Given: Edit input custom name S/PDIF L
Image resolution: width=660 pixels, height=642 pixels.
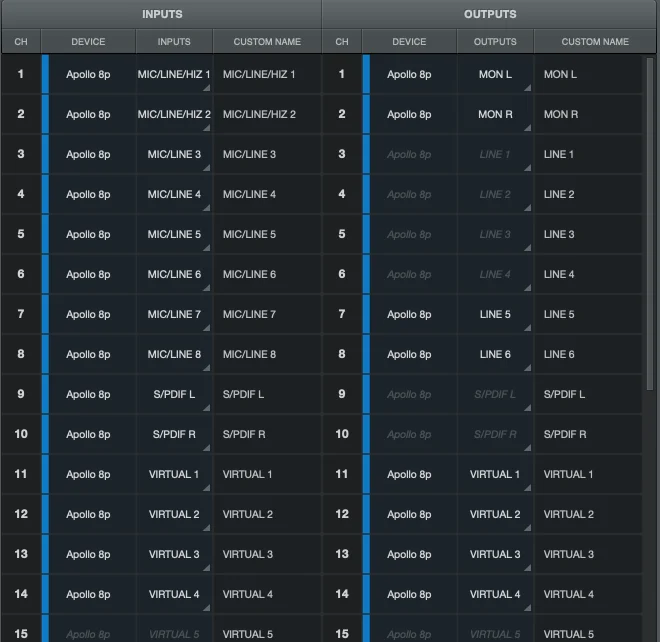Looking at the screenshot, I should point(267,394).
